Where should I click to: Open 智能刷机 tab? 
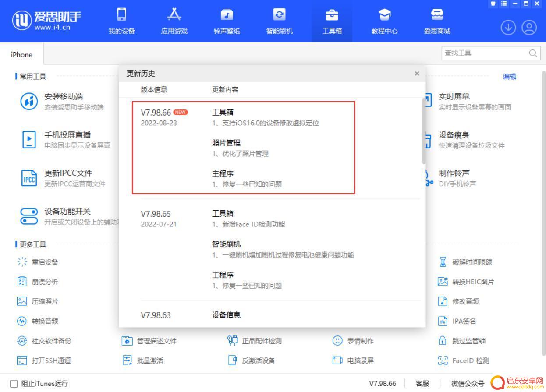point(280,21)
